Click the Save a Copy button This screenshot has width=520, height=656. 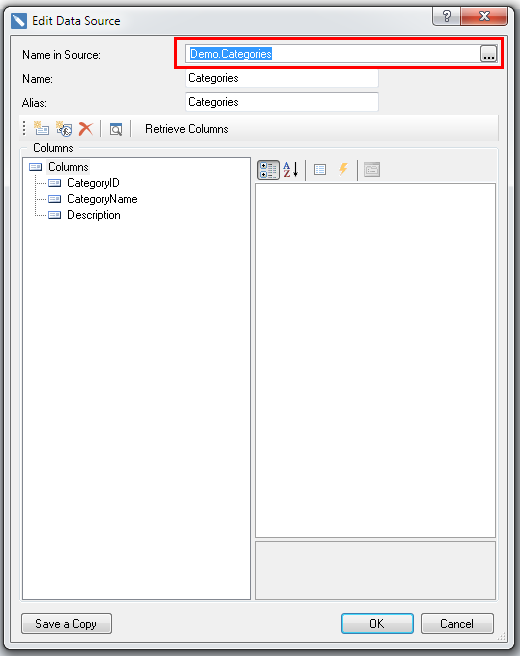66,624
